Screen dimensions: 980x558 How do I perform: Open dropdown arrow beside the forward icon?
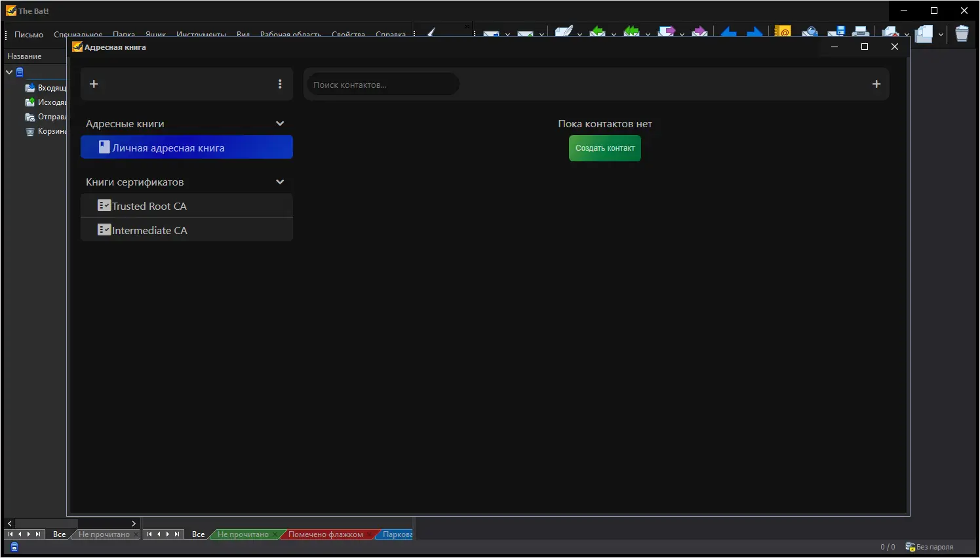pos(682,33)
